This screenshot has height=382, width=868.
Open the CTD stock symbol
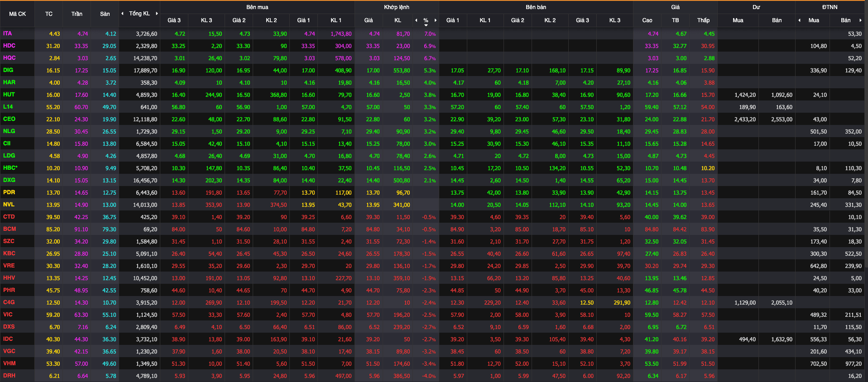tap(9, 217)
